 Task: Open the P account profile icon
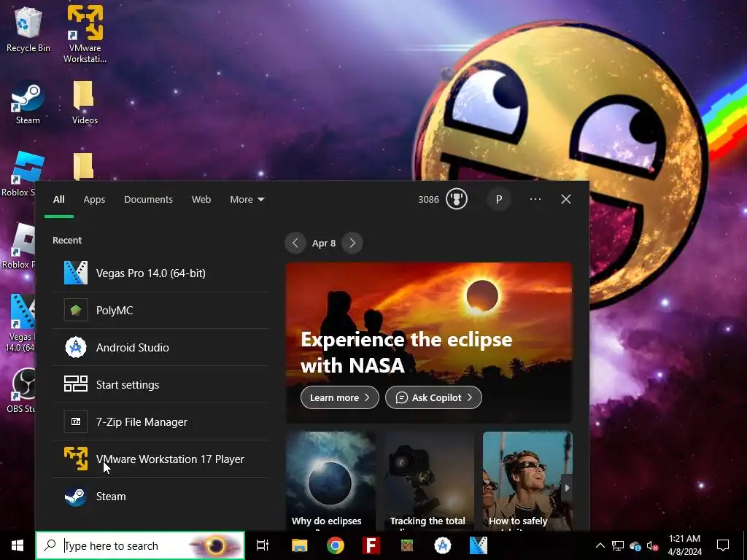pos(499,200)
